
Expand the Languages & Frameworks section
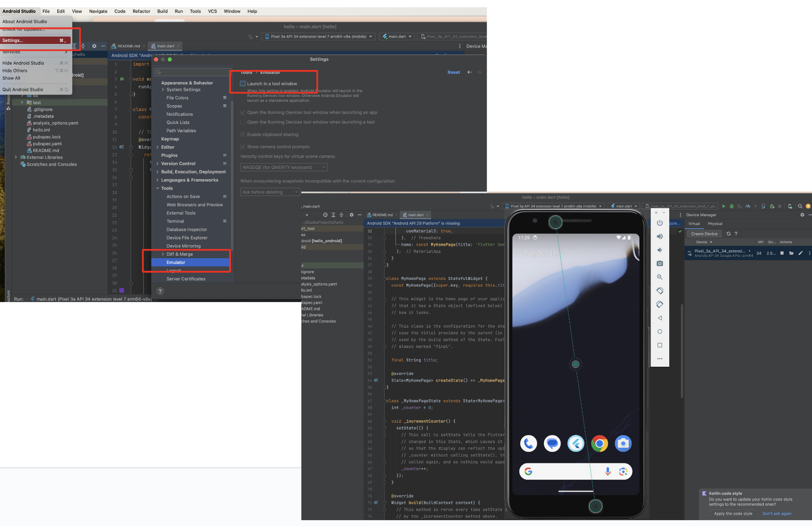(x=157, y=180)
